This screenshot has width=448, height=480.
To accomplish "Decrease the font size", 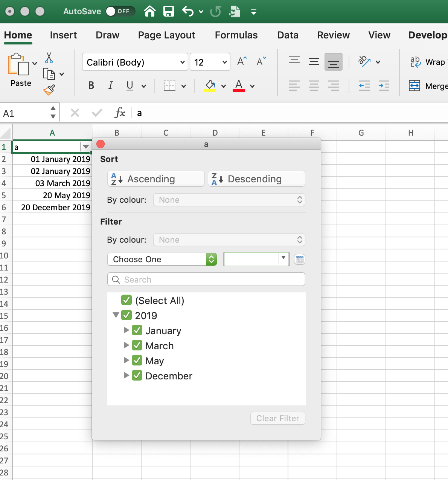I will click(261, 61).
